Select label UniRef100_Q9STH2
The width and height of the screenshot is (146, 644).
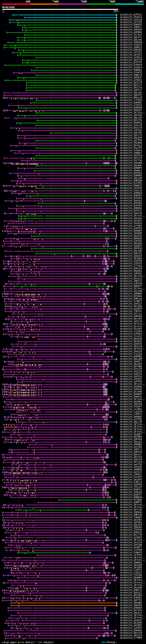(x=131, y=115)
